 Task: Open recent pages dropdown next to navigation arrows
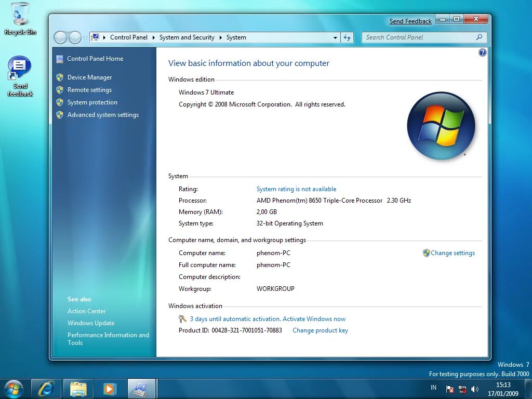click(85, 37)
